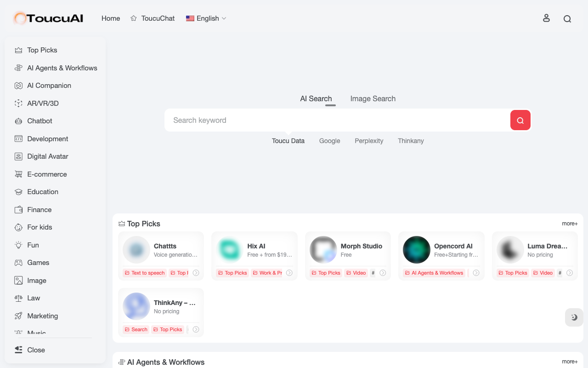
Task: Click the Games controller icon
Action: 18,263
